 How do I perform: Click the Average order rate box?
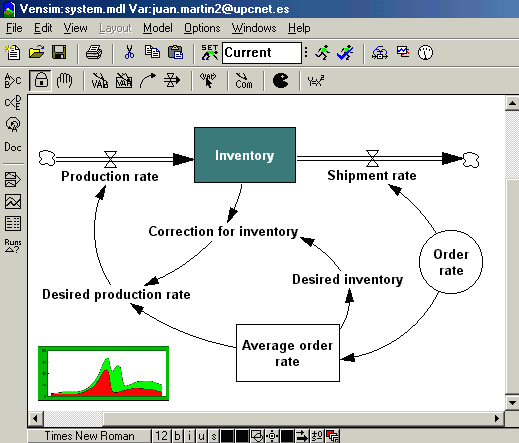point(288,353)
